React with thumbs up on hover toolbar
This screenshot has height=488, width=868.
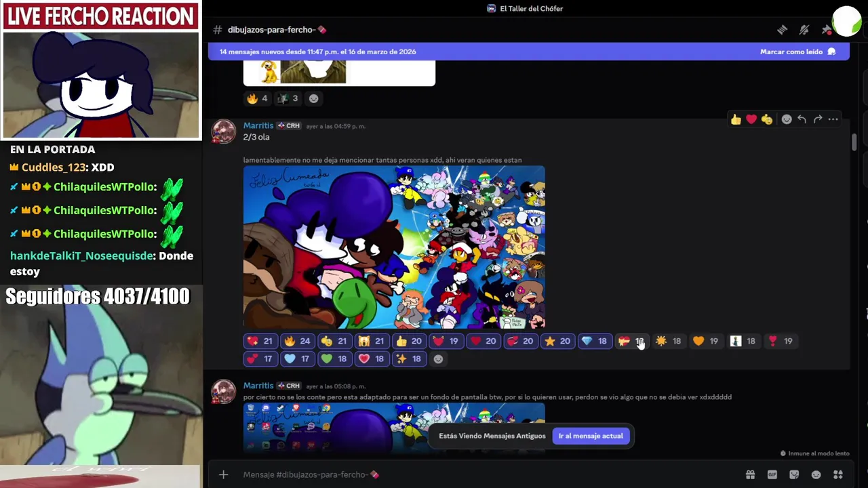[736, 119]
